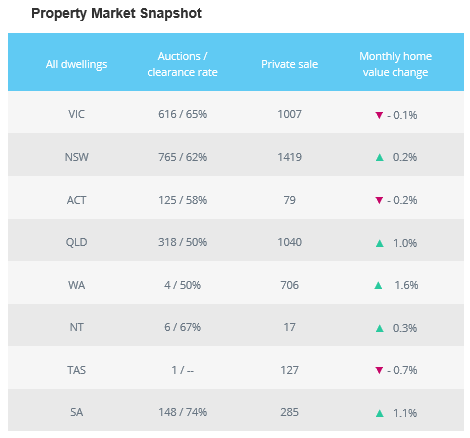Click the TAS state label
470x438 pixels.
[x=76, y=370]
